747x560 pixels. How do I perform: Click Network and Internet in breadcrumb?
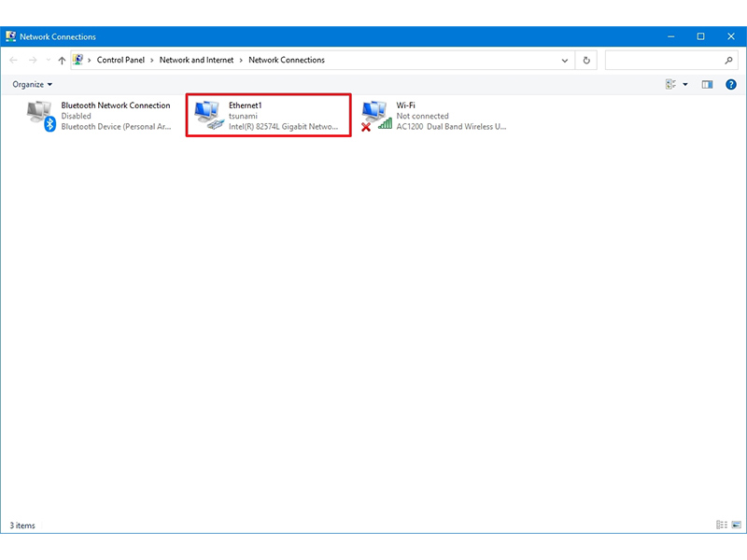tap(196, 60)
